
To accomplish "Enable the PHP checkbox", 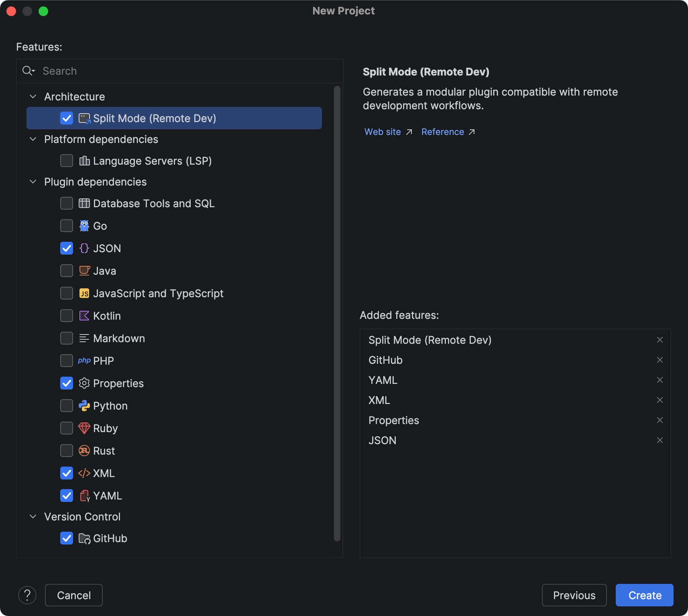I will point(67,361).
